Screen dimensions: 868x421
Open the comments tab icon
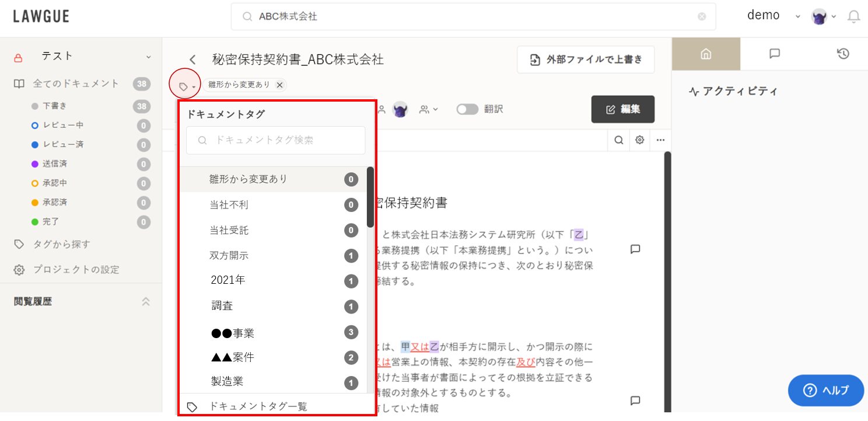[x=774, y=54]
